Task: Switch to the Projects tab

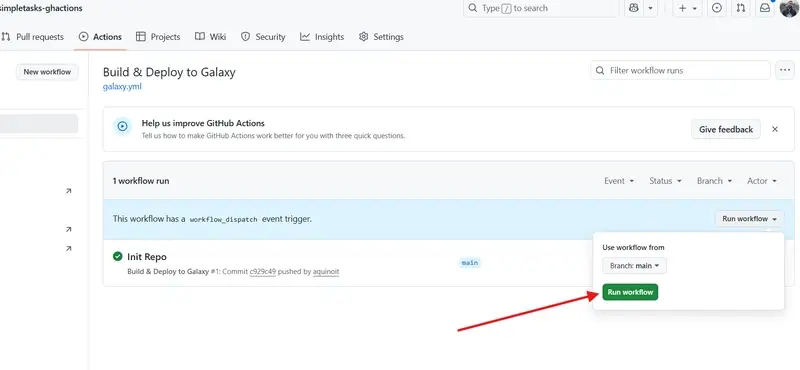Action: [x=158, y=37]
